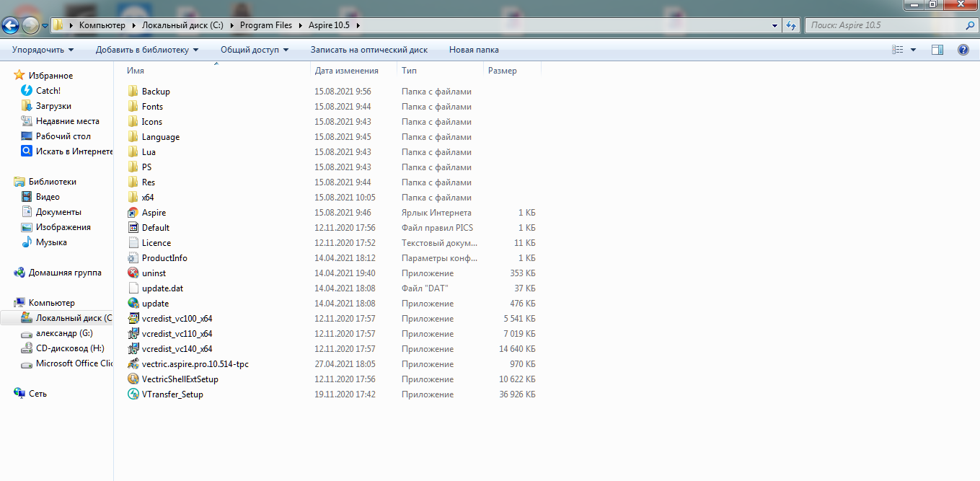The width and height of the screenshot is (980, 481).
Task: Expand the address bar history dropdown
Action: tap(775, 25)
